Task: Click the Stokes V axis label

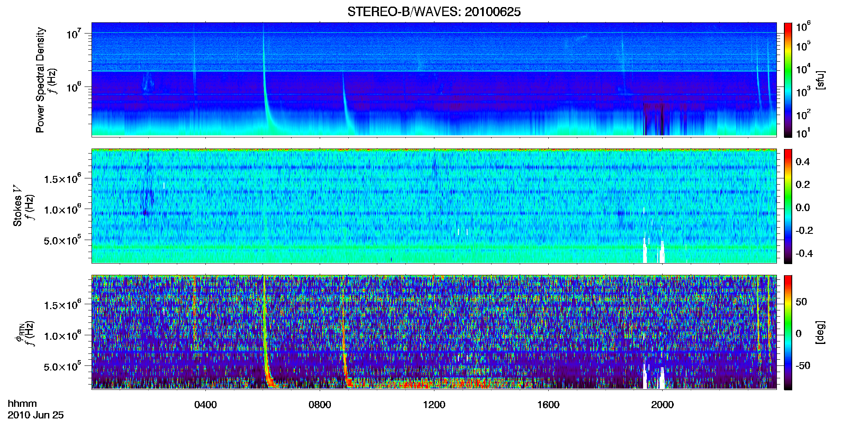Action: pos(17,206)
